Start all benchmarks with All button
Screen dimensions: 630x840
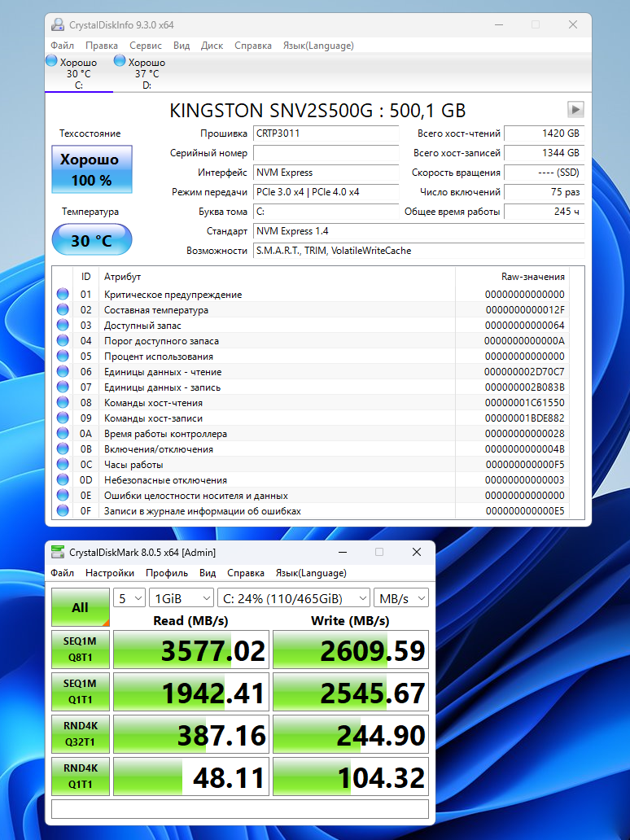tap(81, 607)
